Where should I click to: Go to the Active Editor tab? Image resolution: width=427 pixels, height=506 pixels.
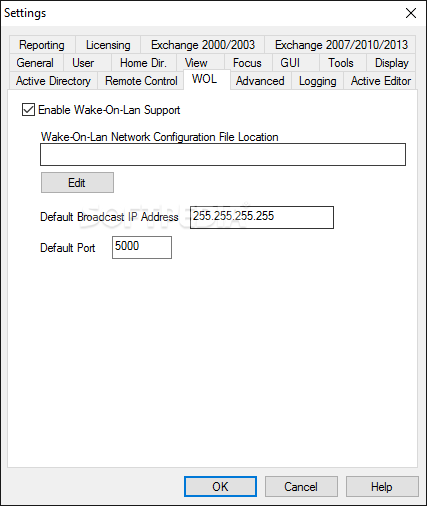(381, 81)
